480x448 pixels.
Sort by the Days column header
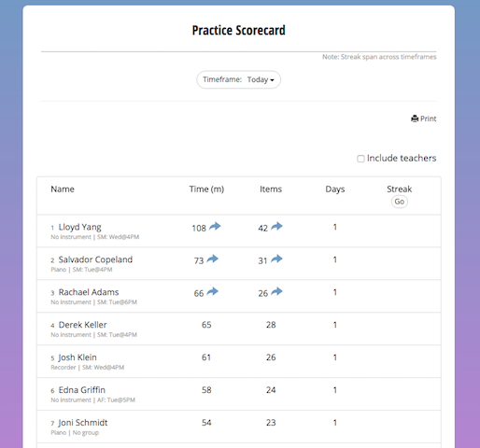tap(335, 189)
